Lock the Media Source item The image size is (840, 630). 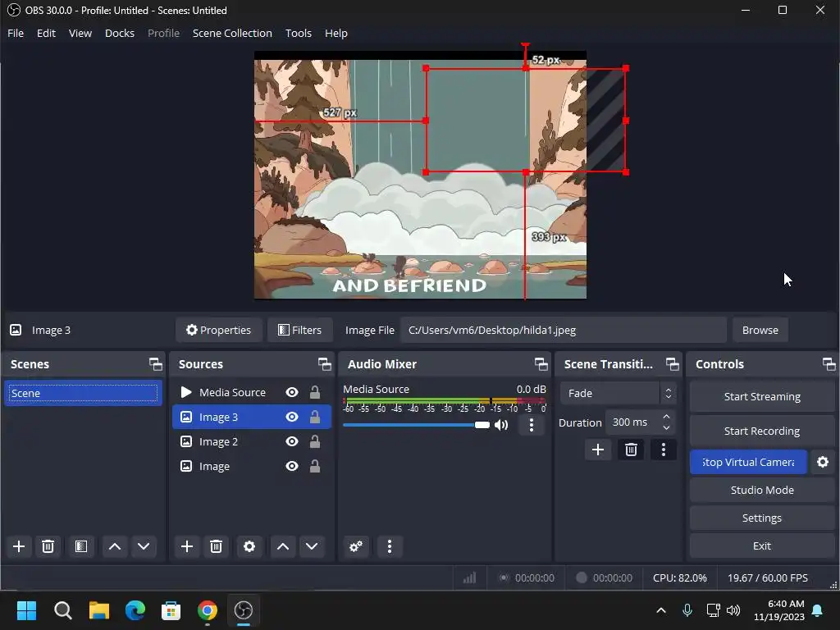pos(315,393)
